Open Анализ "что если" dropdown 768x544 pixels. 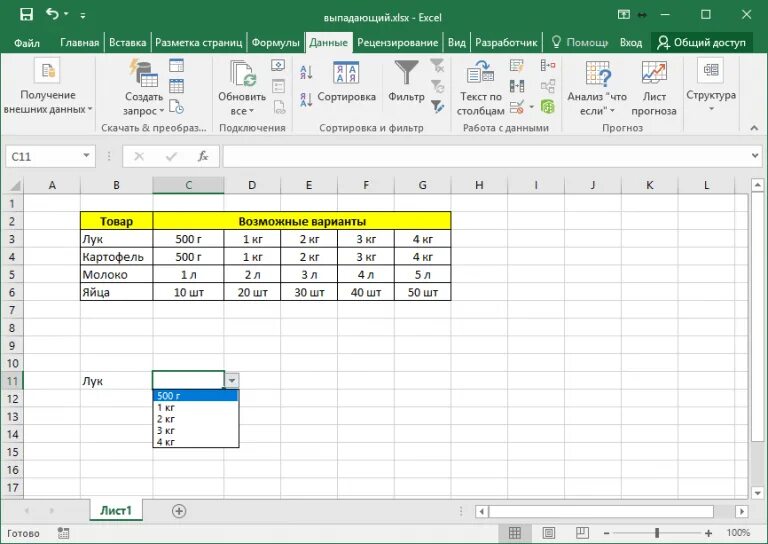point(597,88)
